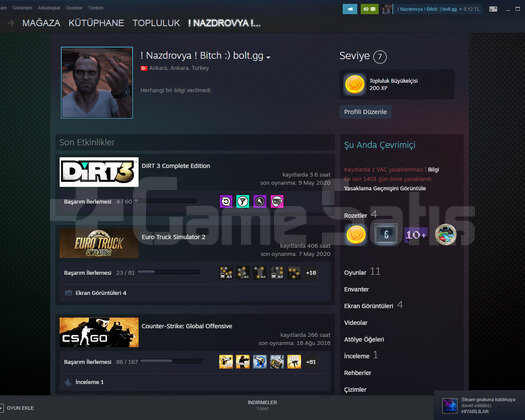Open the account name dropdown in top bar
Viewport: 525px width, 420px height.
[x=430, y=9]
